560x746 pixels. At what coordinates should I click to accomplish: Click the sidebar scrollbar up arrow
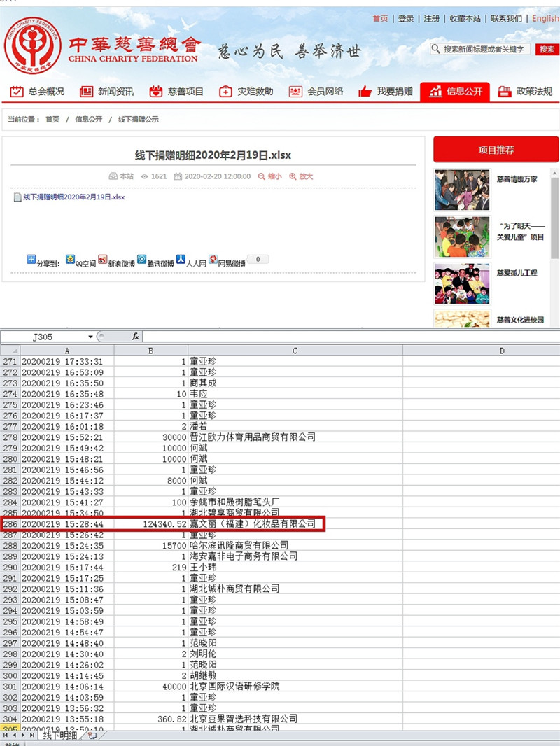555,174
